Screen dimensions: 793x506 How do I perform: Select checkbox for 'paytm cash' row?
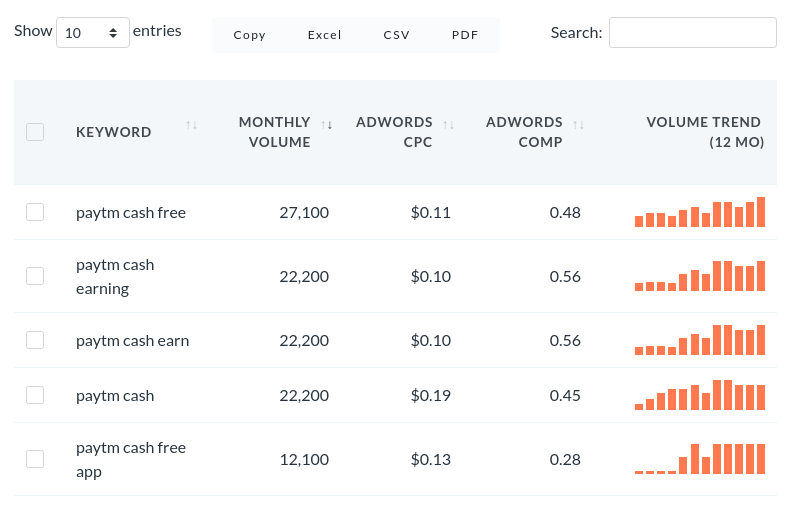click(x=35, y=395)
